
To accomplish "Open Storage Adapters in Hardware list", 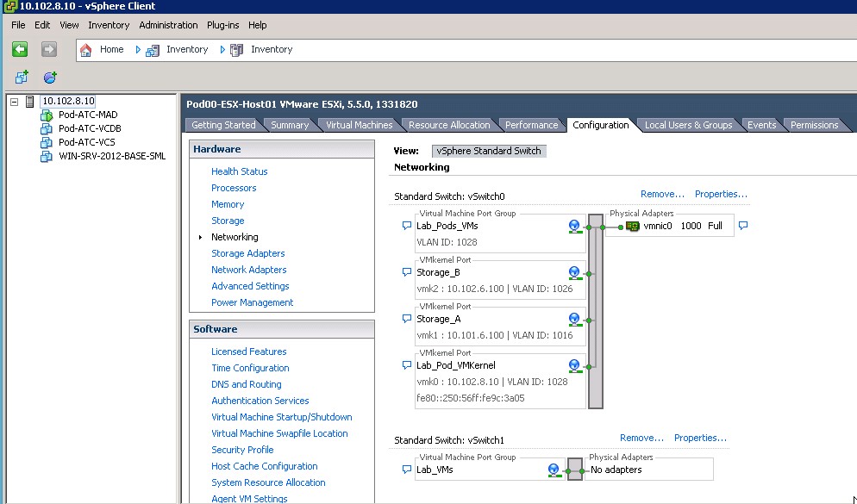I will pos(247,253).
